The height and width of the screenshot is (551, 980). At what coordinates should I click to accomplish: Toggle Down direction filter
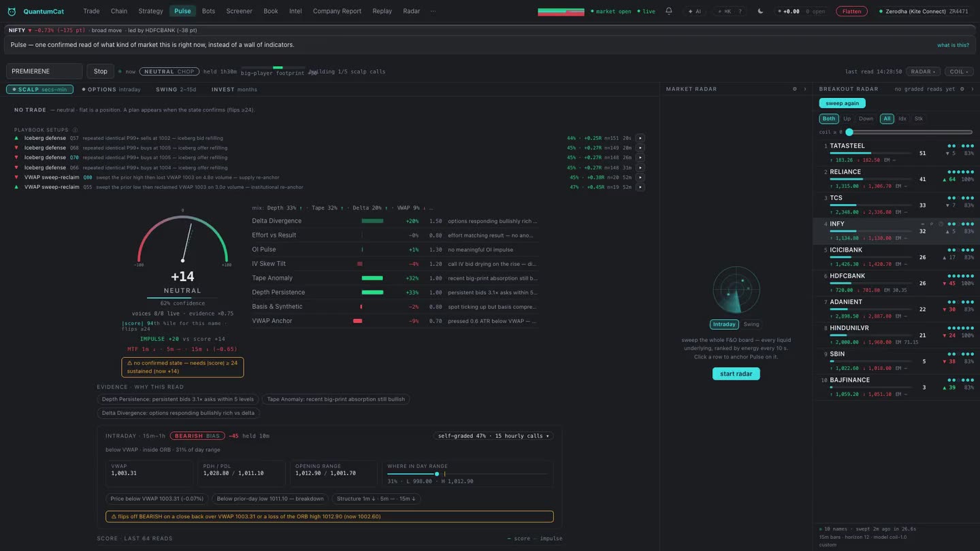point(866,118)
